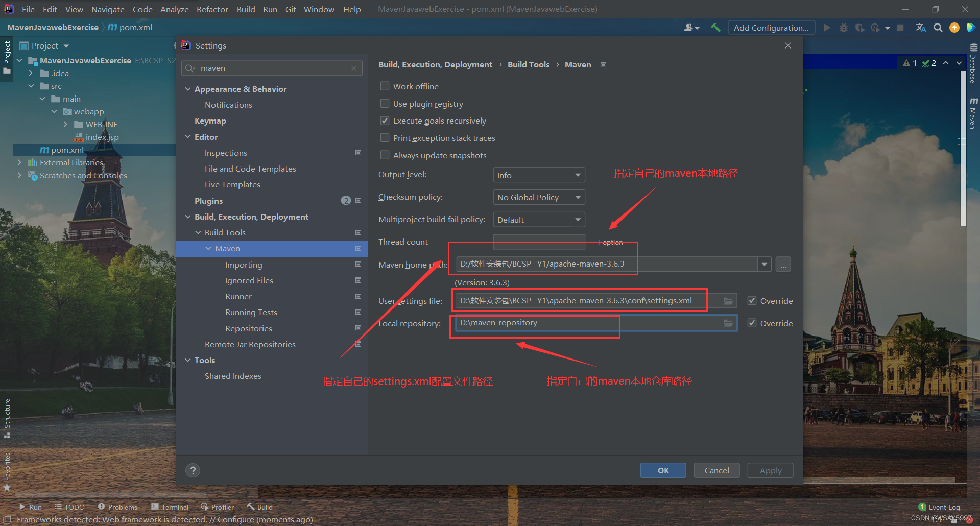Browse folder for User settings file

click(728, 301)
